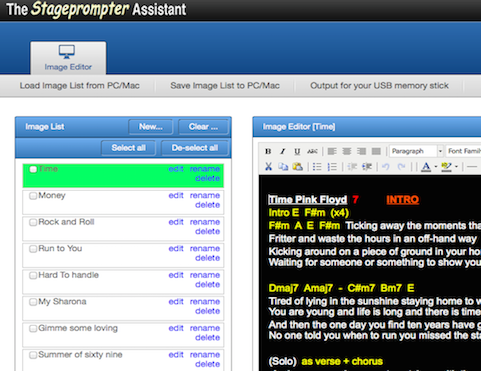The height and width of the screenshot is (371, 481).
Task: Toggle italic formatting in editor toolbar
Action: tap(282, 151)
